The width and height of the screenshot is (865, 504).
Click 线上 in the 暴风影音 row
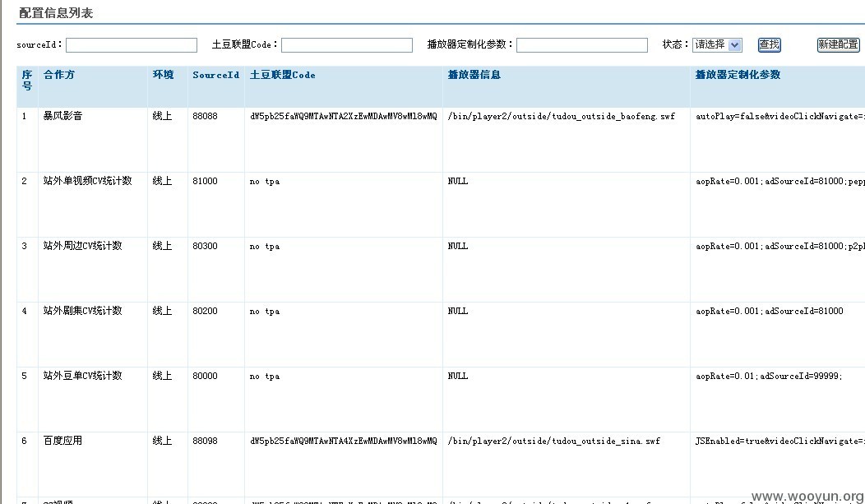(x=162, y=116)
